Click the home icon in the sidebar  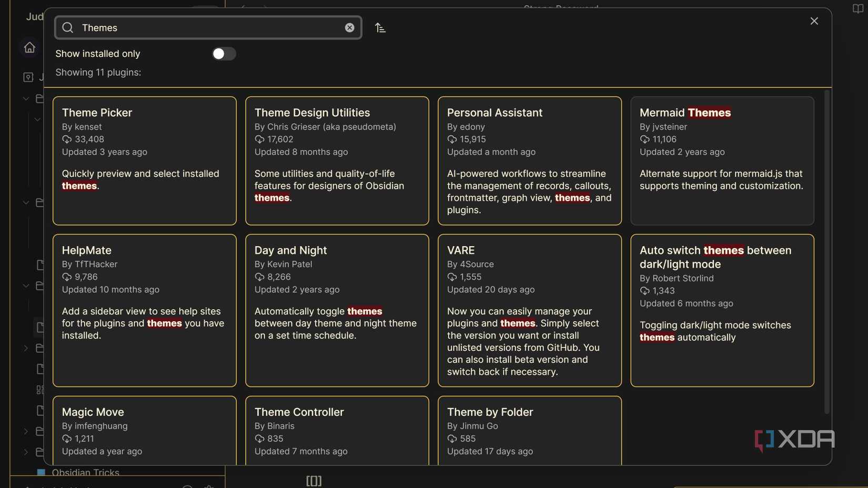click(x=29, y=47)
